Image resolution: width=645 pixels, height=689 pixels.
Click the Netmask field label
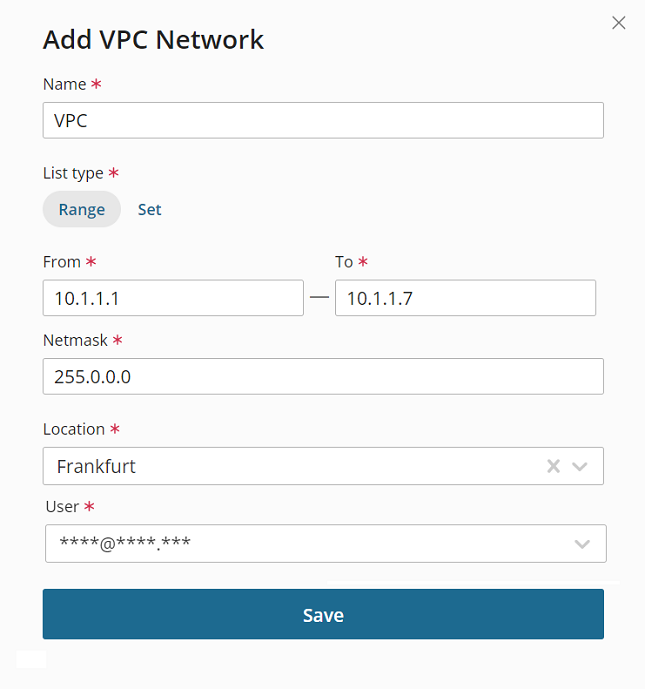(75, 340)
